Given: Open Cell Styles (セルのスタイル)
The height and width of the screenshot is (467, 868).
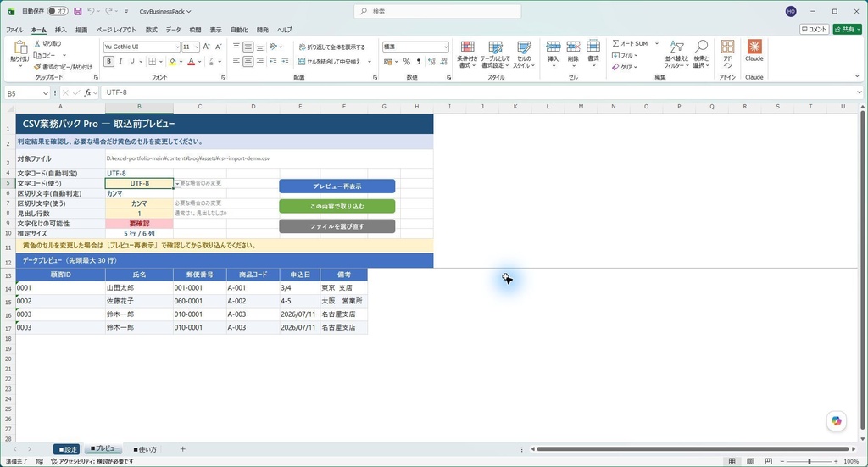Looking at the screenshot, I should [x=524, y=54].
